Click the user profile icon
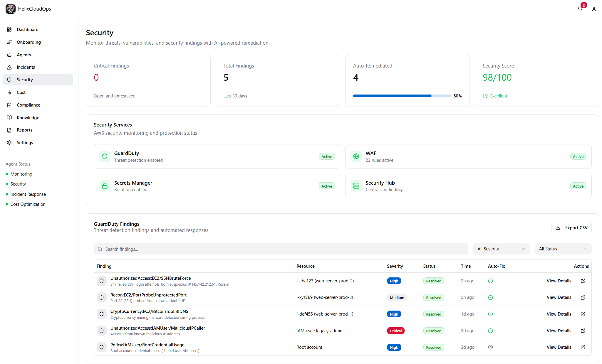 (x=594, y=9)
